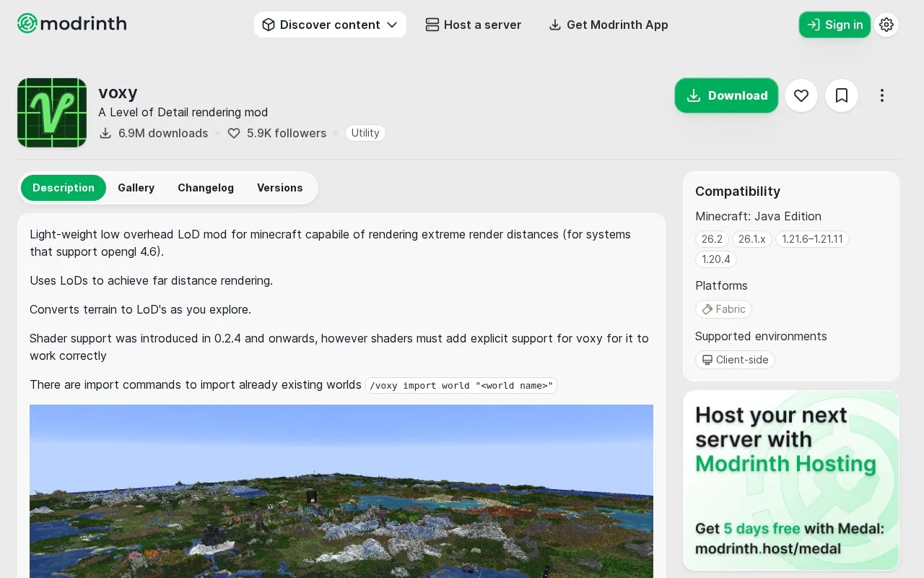Viewport: 924px width, 578px height.
Task: Expand the Discover content dropdown
Action: (330, 25)
